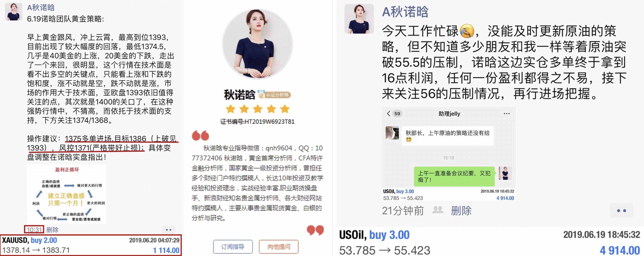Click the 认证分析师 certification badge

274,95
